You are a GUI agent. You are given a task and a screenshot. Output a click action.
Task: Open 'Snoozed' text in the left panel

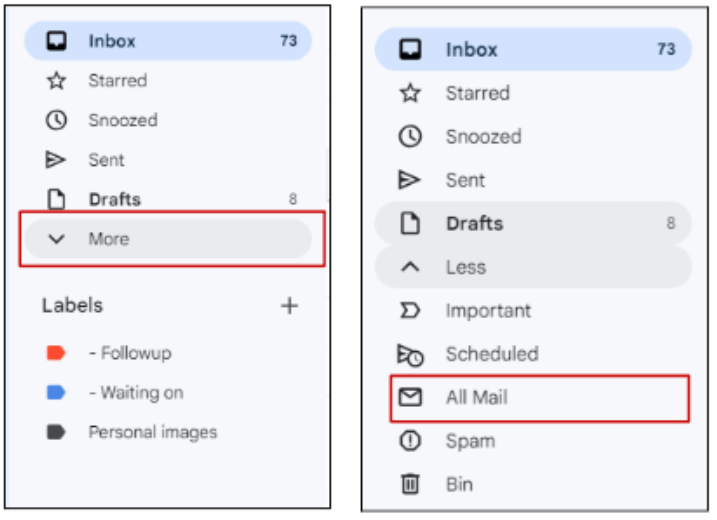(x=123, y=120)
